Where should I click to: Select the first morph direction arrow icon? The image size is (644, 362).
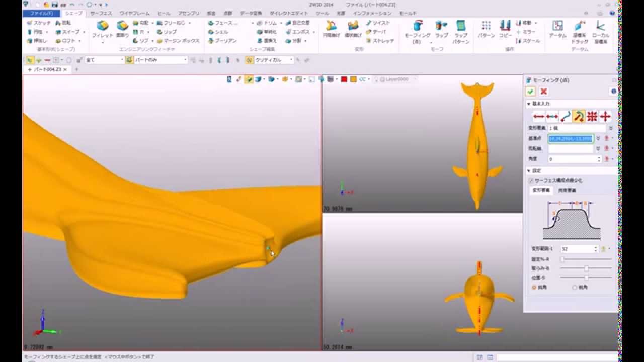[x=539, y=116]
